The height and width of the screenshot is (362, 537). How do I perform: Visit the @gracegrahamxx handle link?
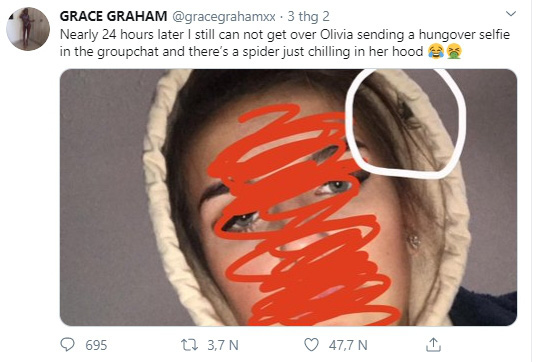224,16
